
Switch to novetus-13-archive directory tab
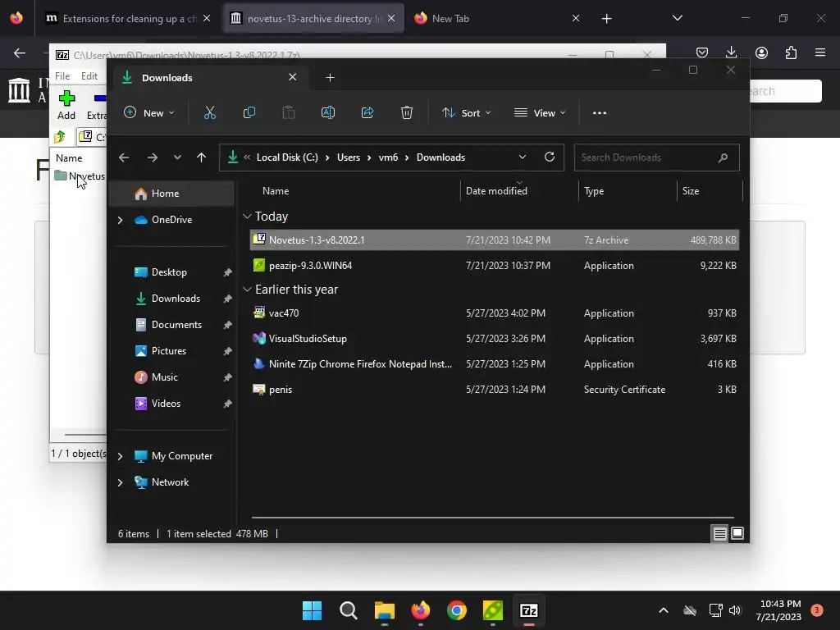tap(313, 18)
